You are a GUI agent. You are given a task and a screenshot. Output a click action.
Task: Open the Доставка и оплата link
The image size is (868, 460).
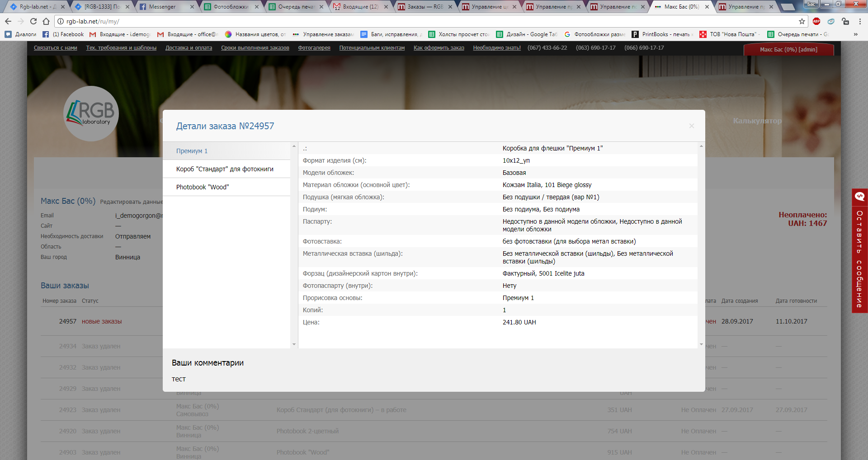(x=189, y=48)
